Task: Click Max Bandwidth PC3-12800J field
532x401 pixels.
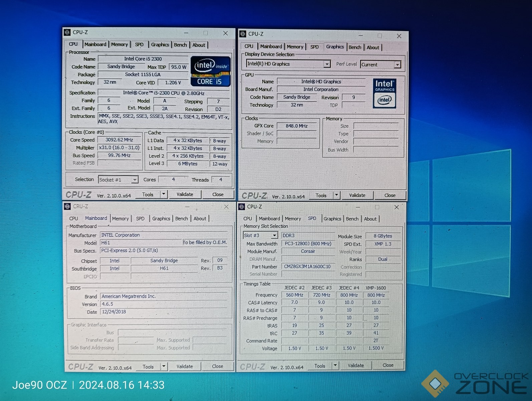Action: [308, 244]
